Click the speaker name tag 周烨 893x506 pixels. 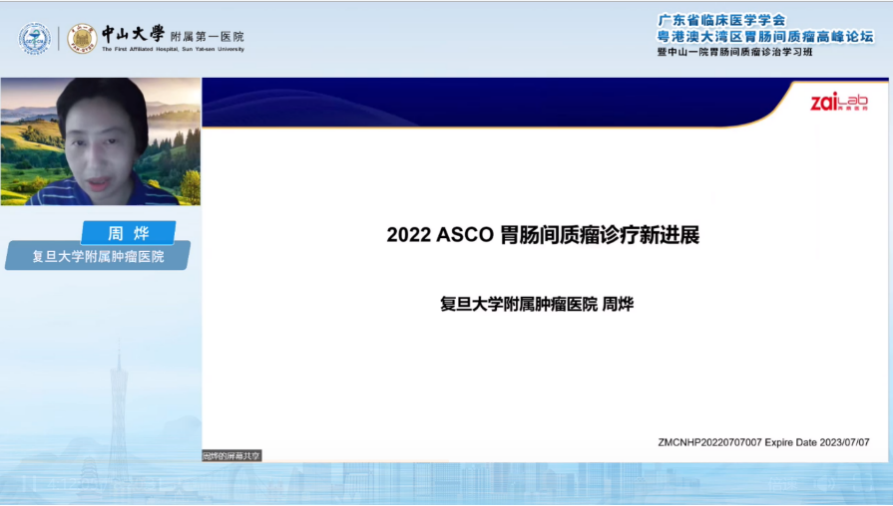(128, 232)
